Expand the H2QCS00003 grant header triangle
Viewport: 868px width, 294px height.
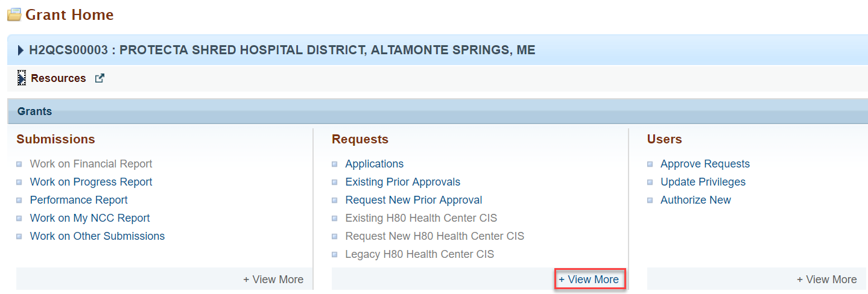pyautogui.click(x=21, y=51)
